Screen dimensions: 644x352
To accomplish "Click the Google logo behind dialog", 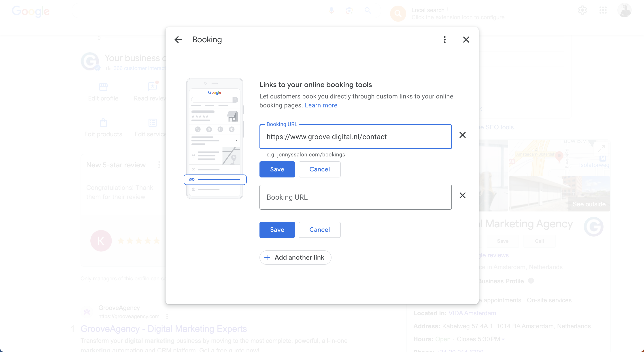I will 31,11.
